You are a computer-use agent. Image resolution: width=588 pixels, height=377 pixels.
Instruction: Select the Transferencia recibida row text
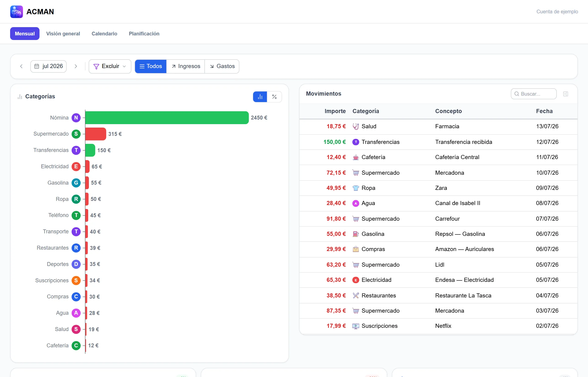(x=464, y=142)
